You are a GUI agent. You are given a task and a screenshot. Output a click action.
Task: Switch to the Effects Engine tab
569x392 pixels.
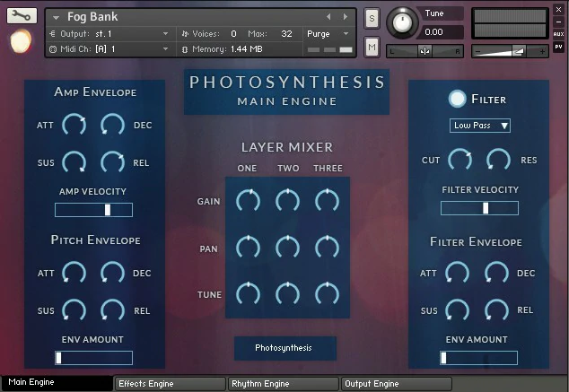pyautogui.click(x=171, y=384)
